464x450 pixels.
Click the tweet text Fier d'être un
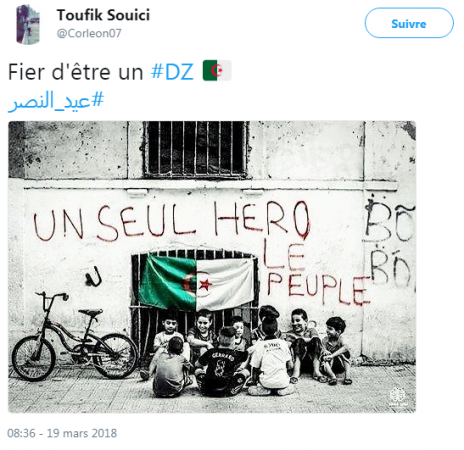[x=76, y=72]
